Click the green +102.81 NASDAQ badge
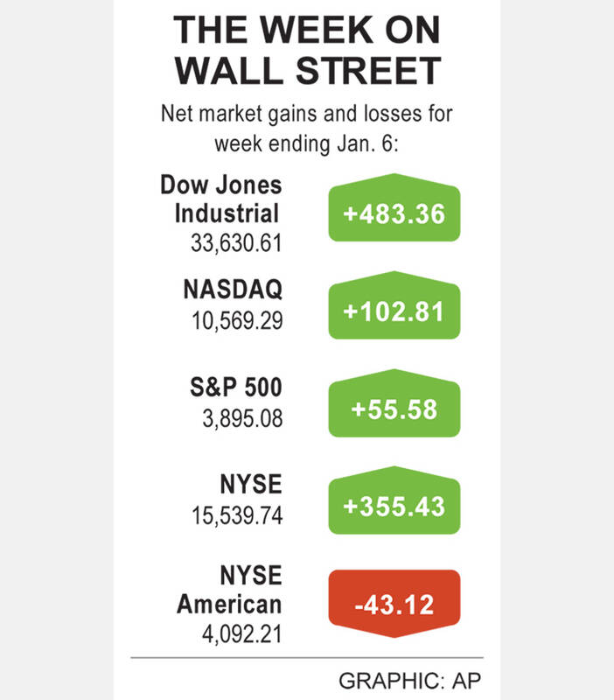The image size is (614, 700). pos(394,305)
